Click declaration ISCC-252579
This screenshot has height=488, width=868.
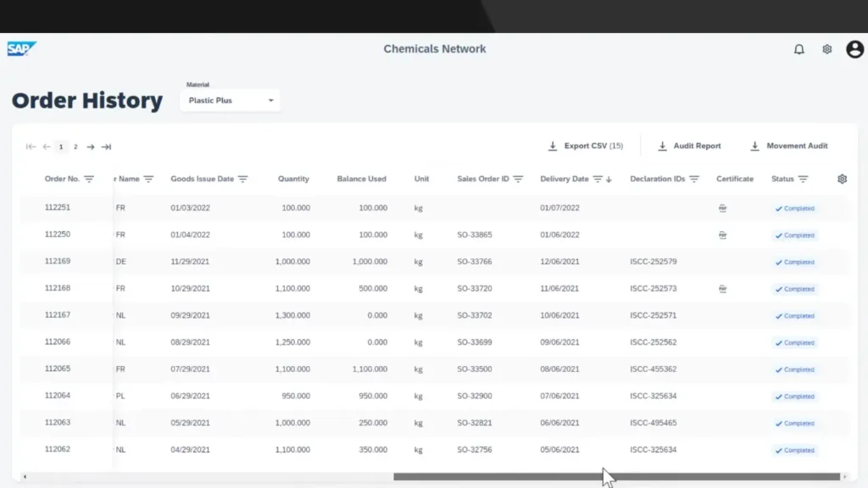654,262
